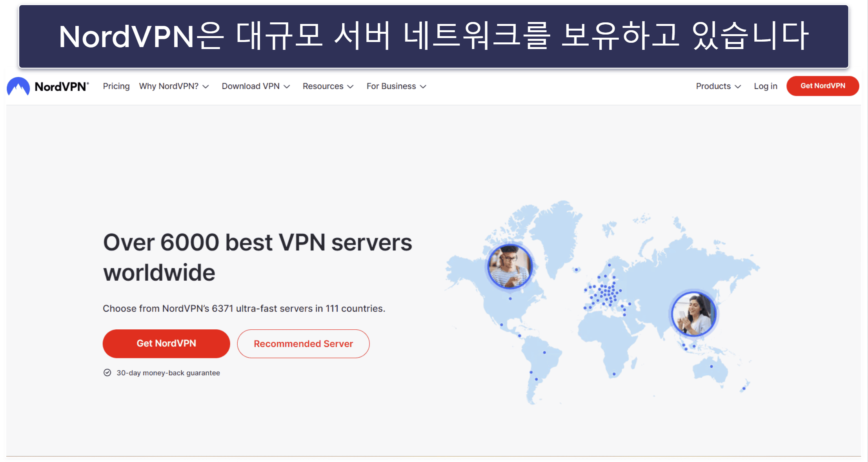This screenshot has width=868, height=462.
Task: Click the NordVPN wordmark text
Action: pos(62,87)
